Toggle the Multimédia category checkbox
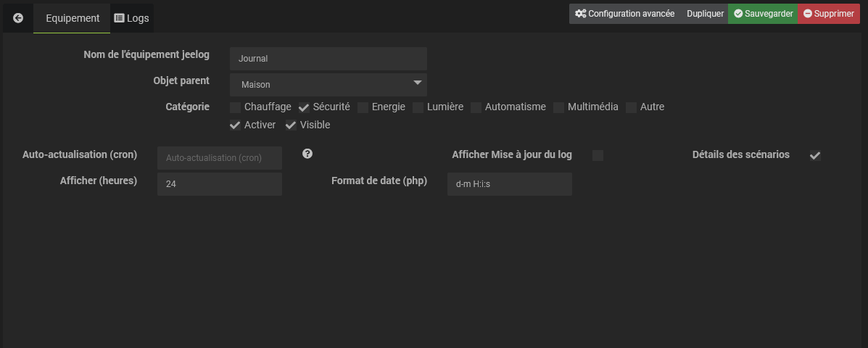Screen dimensions: 868x348 559,107
